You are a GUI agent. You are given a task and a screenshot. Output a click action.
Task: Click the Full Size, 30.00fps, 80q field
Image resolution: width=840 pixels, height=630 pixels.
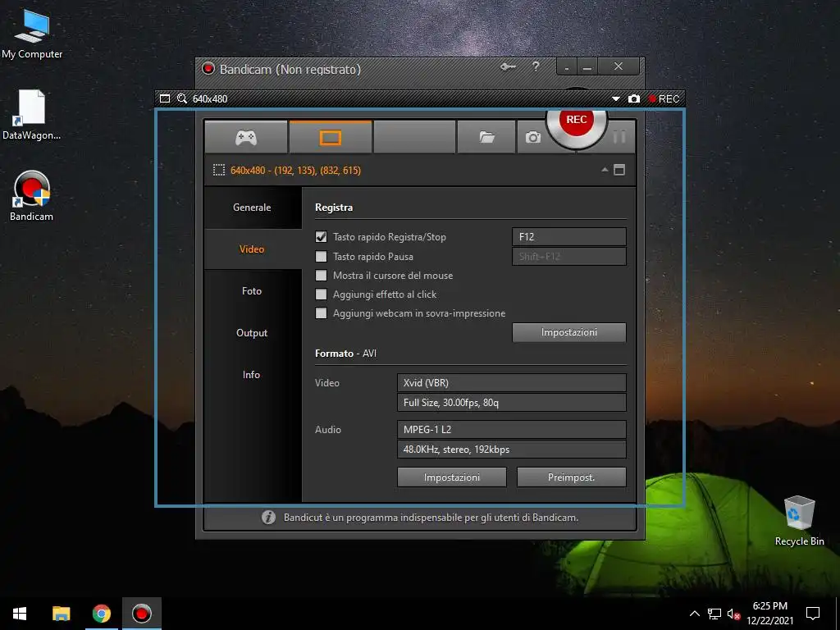coord(512,402)
